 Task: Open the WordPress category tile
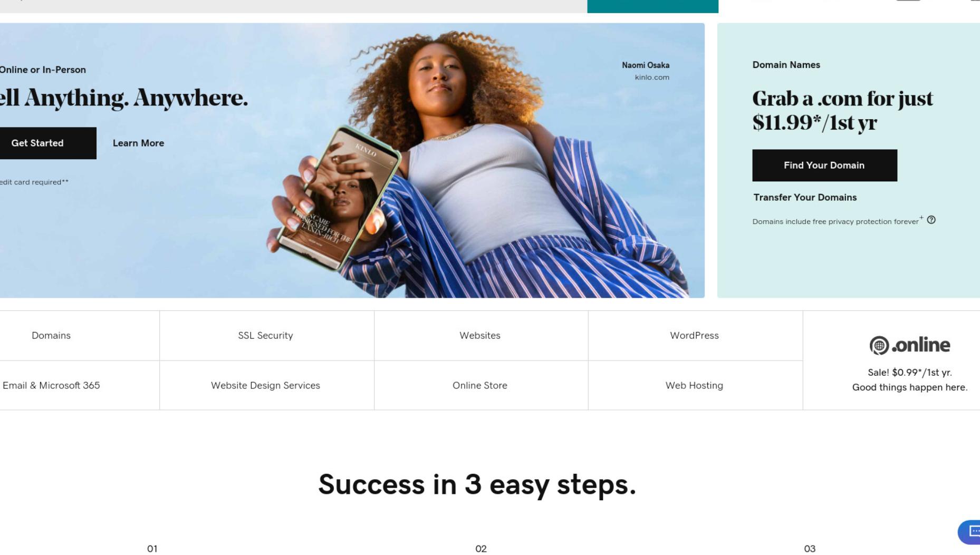(695, 335)
